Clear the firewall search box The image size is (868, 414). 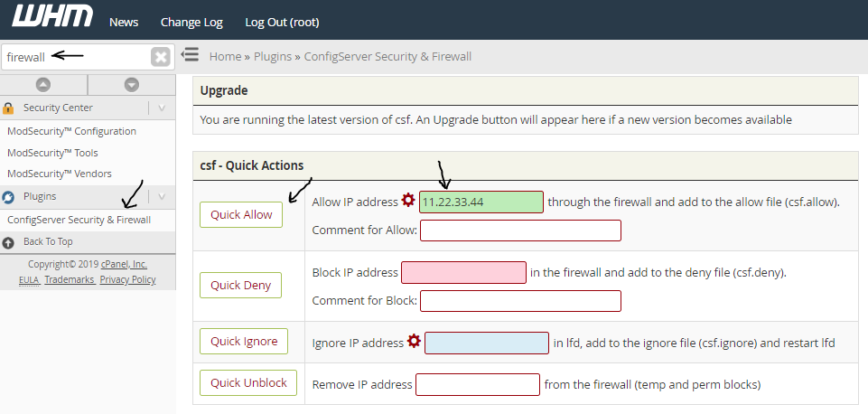161,57
